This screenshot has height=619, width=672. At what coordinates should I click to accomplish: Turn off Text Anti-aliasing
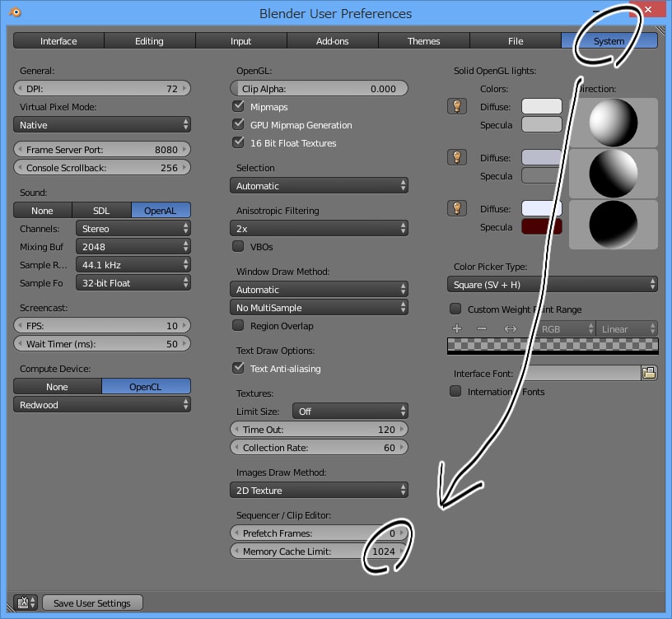coord(238,368)
